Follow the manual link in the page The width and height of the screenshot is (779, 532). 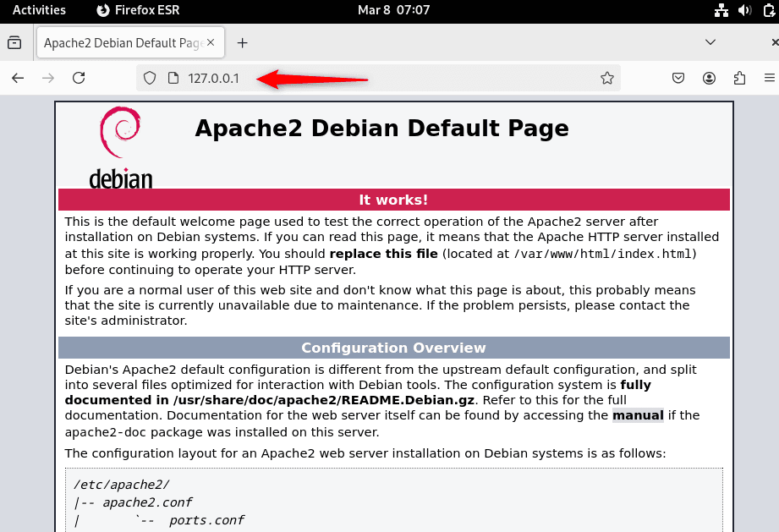point(638,415)
